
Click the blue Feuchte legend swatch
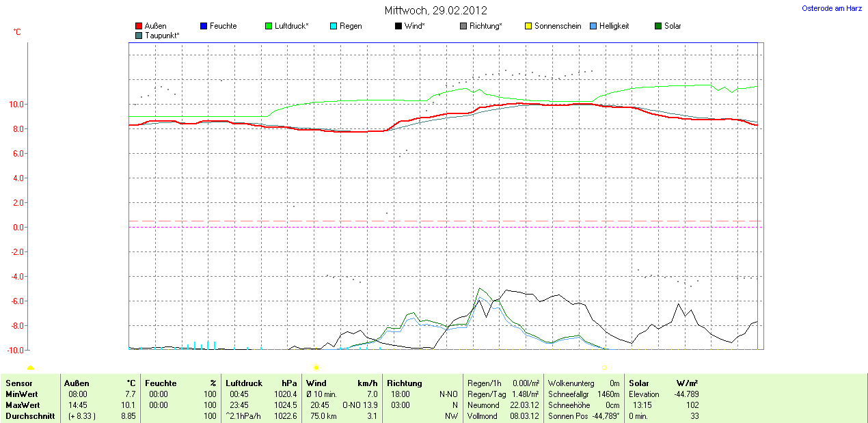pos(204,27)
